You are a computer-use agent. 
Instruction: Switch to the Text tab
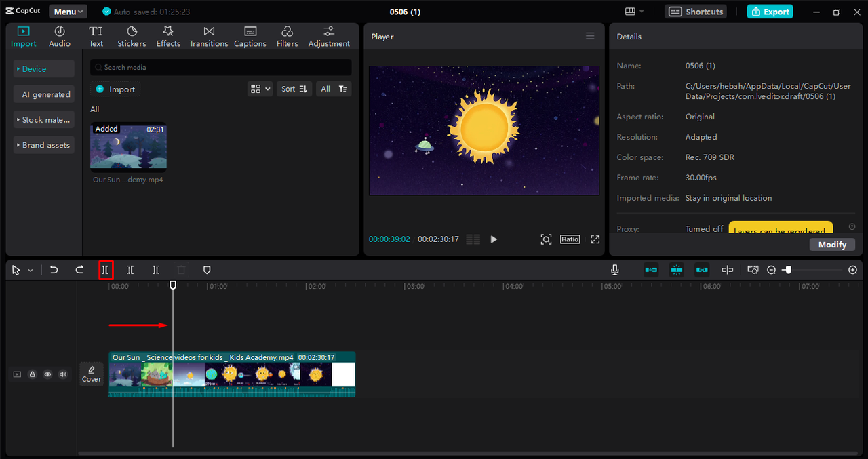[x=96, y=37]
